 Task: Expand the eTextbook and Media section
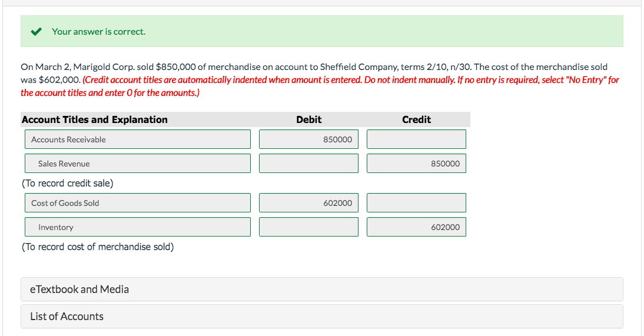[x=322, y=289]
